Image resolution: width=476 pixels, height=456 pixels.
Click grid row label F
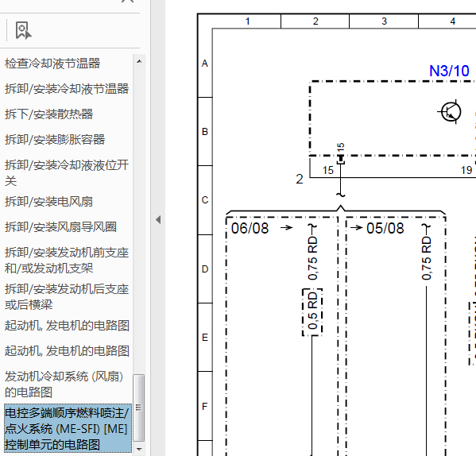[x=205, y=406]
